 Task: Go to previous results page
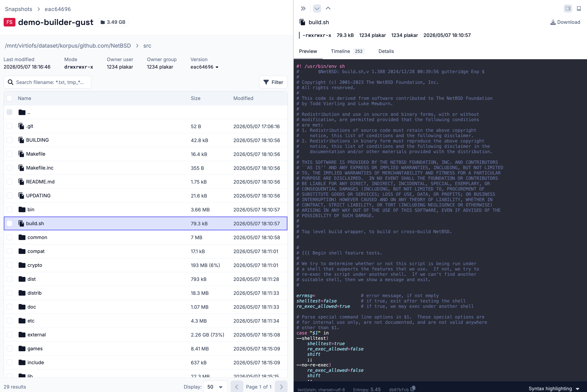point(237,387)
